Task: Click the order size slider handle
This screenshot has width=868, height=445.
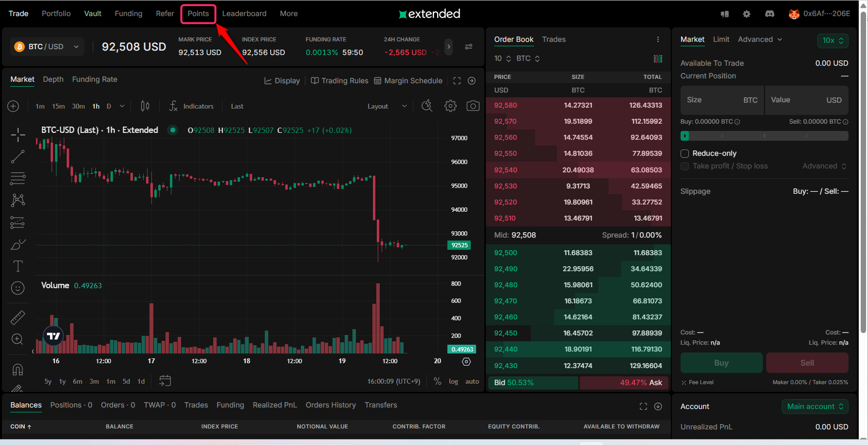Action: (x=685, y=136)
